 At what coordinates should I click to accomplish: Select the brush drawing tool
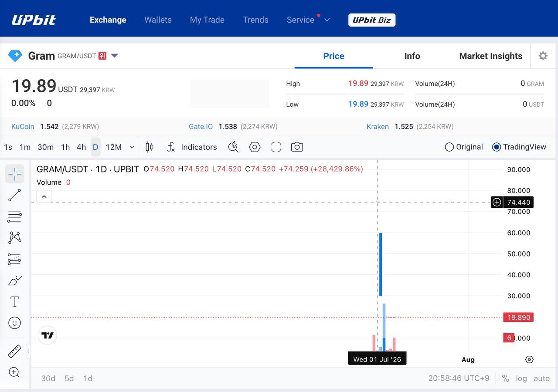[x=14, y=280]
